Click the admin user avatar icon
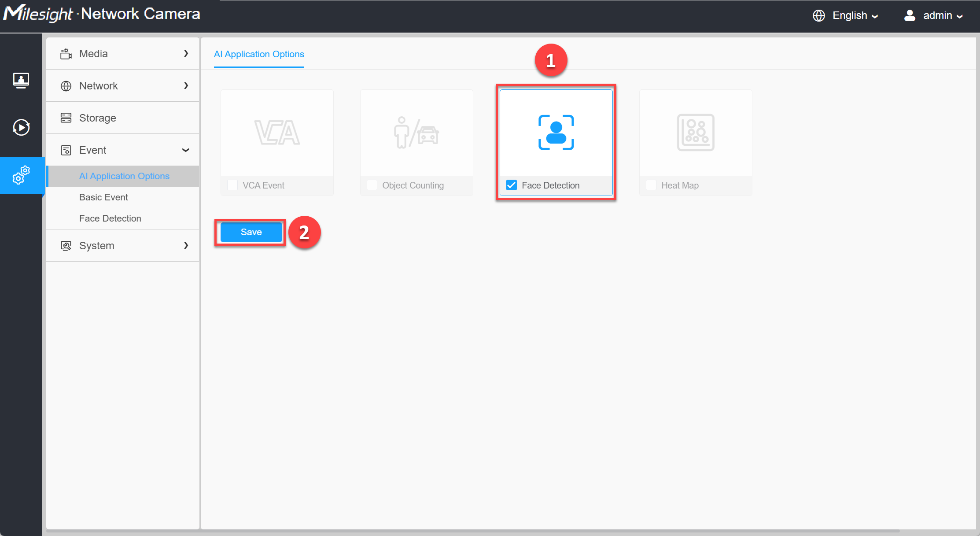The width and height of the screenshot is (980, 536). (910, 15)
